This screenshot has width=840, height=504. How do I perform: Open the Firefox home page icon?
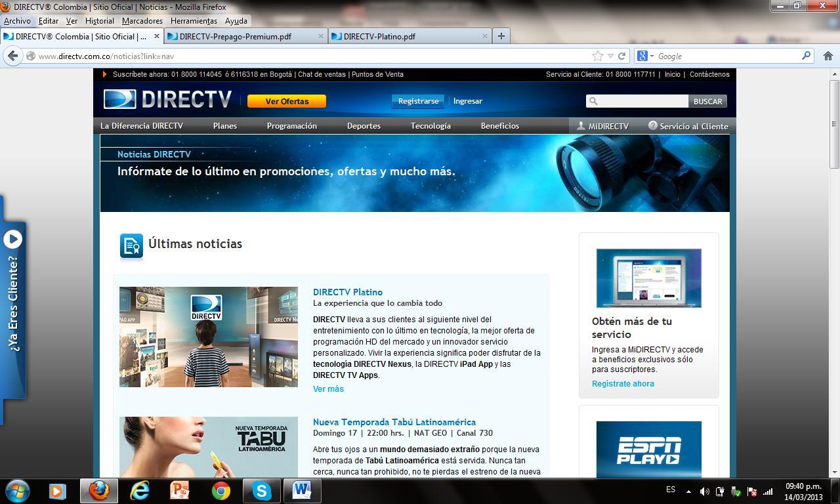pyautogui.click(x=828, y=56)
